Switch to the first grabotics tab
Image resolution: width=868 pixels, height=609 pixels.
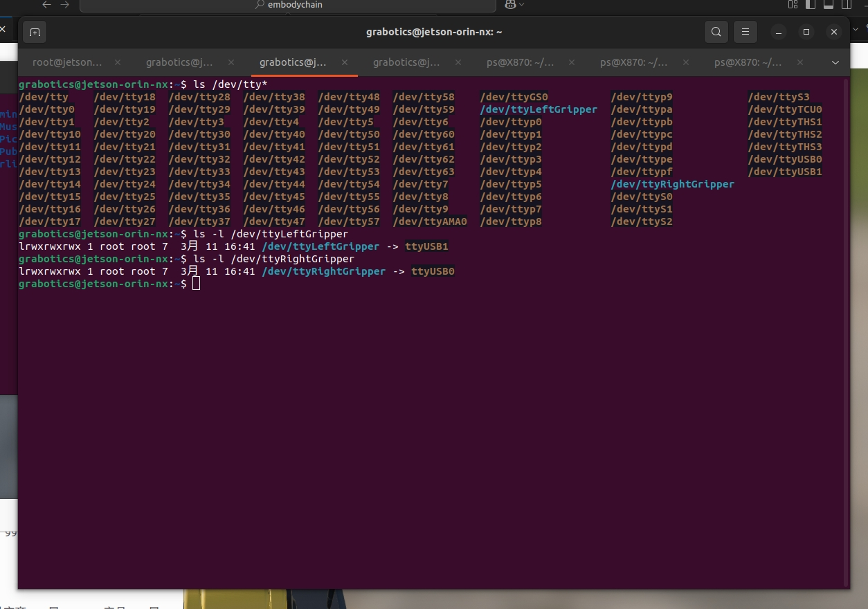(179, 62)
